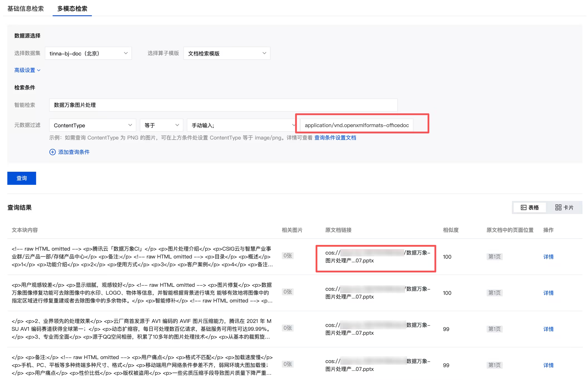Open the ContentType field dropdown
The image size is (588, 380).
pyautogui.click(x=92, y=125)
